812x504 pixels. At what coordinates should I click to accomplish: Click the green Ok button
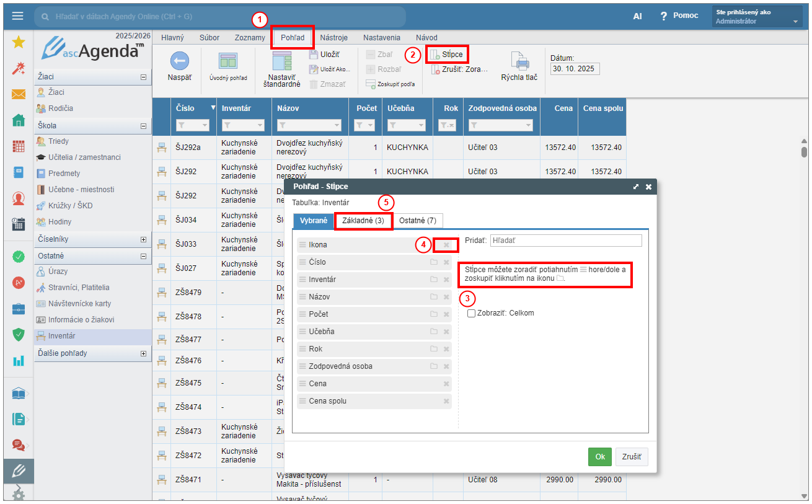[599, 456]
